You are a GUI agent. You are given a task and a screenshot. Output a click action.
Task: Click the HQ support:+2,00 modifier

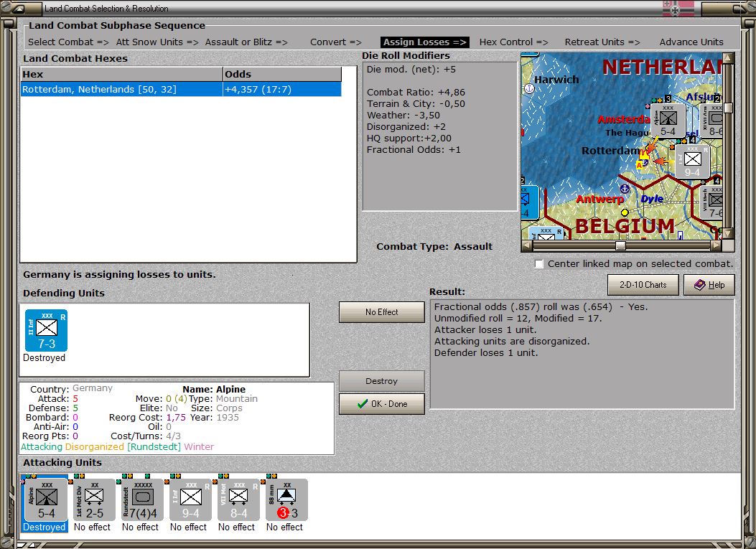tap(409, 139)
